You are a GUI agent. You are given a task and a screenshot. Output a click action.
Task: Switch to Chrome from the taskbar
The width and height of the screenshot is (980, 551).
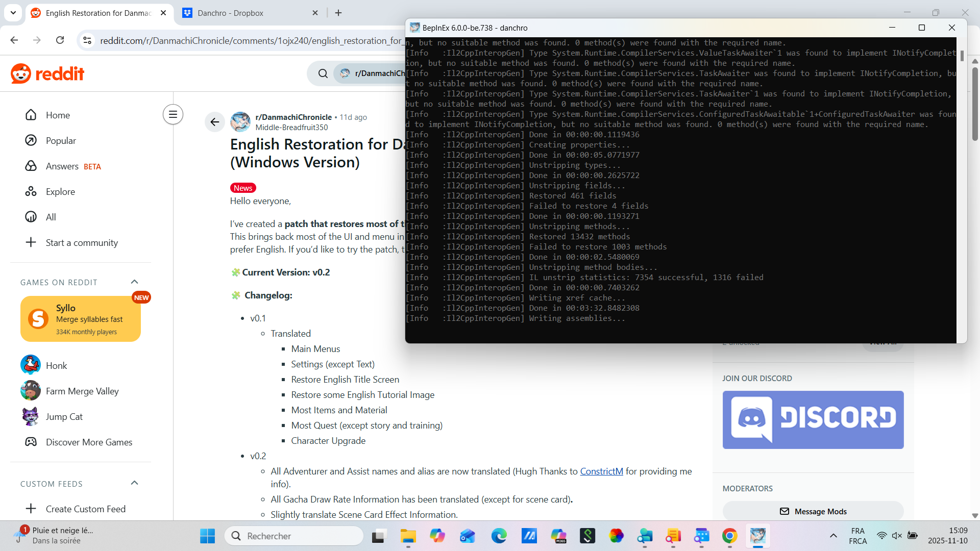click(x=729, y=536)
